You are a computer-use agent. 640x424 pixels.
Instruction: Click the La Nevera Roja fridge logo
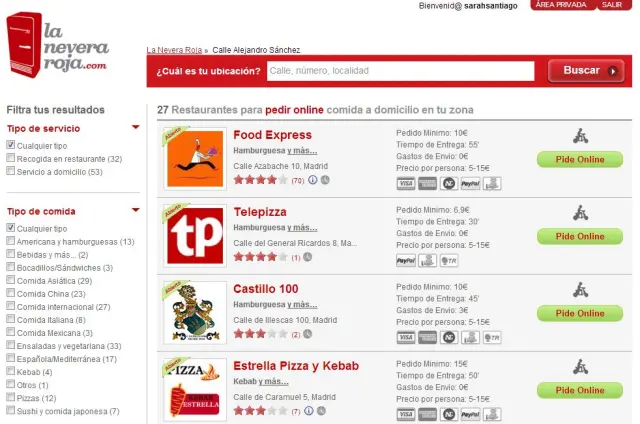coord(24,45)
